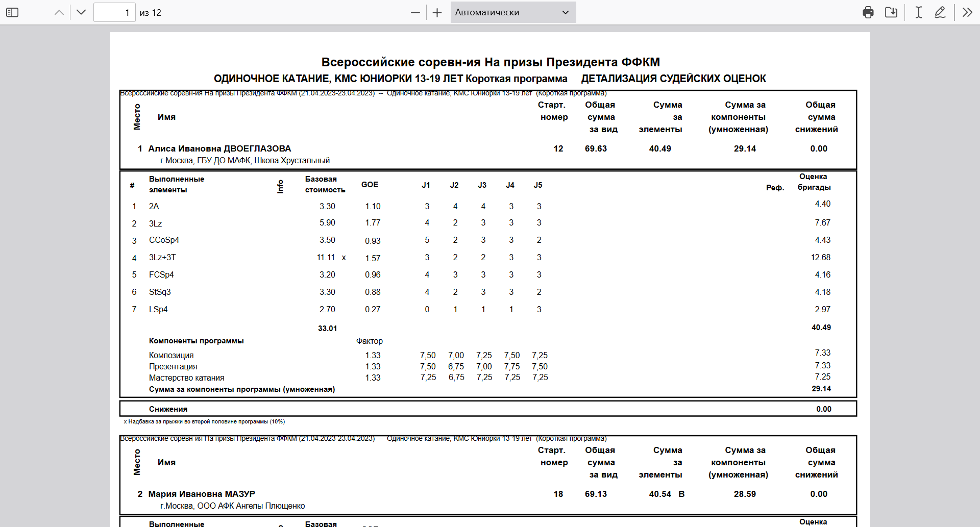Click the CCoSp4 element row

pyautogui.click(x=164, y=240)
